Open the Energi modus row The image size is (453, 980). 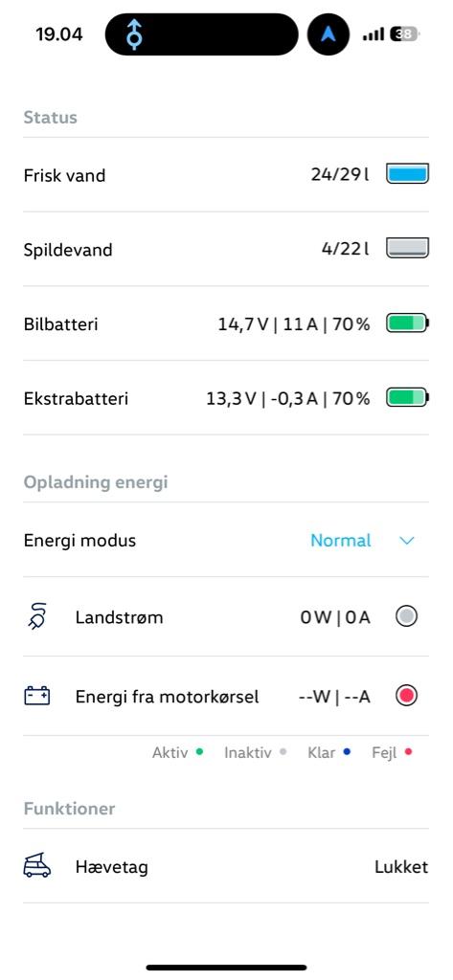coord(226,540)
